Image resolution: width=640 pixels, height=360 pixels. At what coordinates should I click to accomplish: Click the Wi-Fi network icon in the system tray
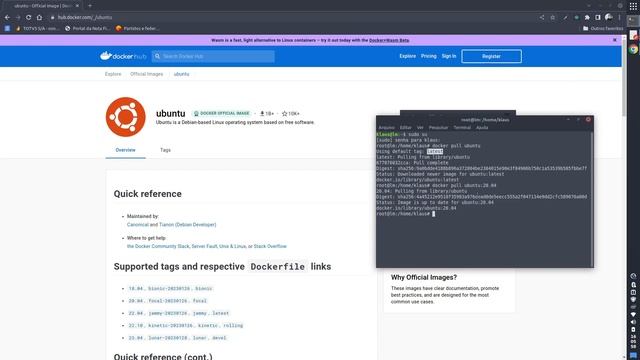[x=633, y=315]
